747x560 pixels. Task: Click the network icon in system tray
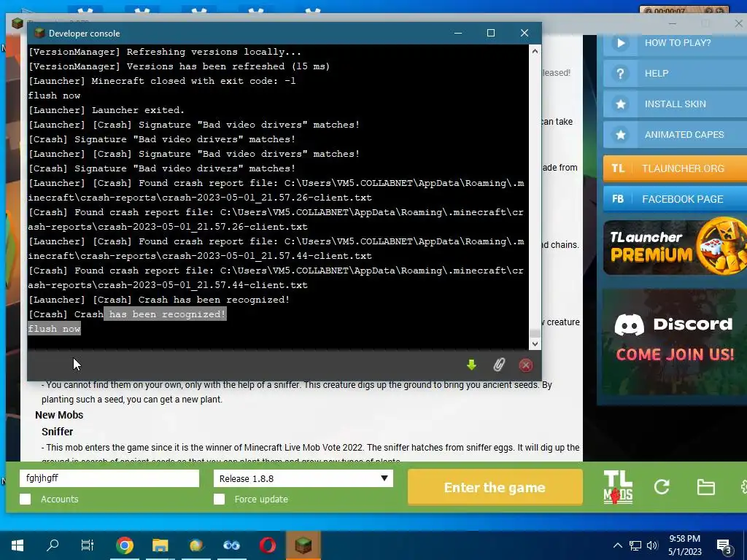[x=635, y=545]
